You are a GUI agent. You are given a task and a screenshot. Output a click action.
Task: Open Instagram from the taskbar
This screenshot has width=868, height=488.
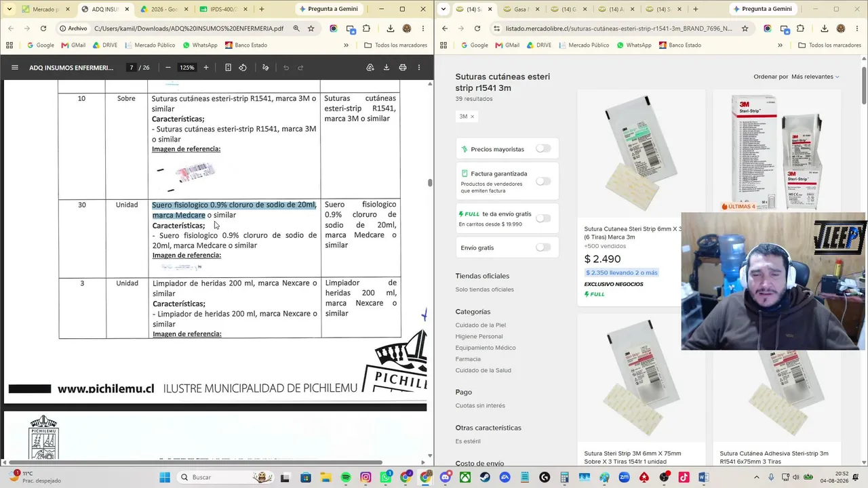366,477
